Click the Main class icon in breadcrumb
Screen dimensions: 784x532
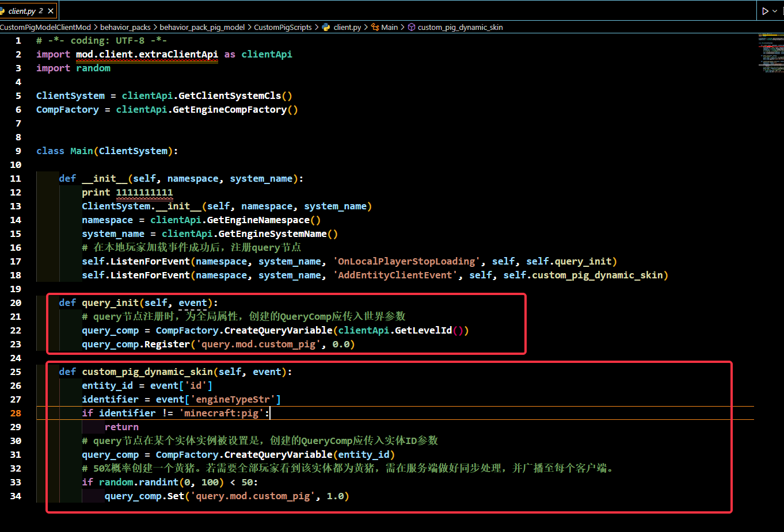click(x=375, y=27)
